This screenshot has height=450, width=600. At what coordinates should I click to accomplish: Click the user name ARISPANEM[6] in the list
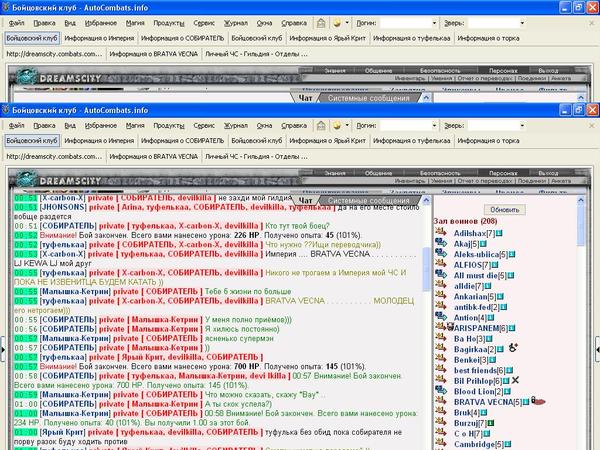[x=481, y=328]
